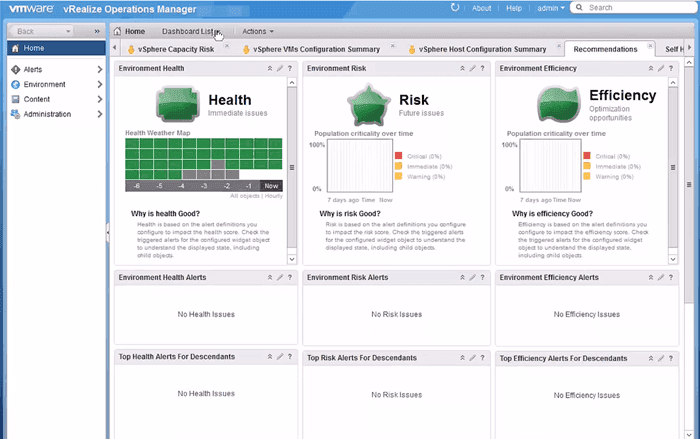The height and width of the screenshot is (439, 700).
Task: Collapse the Environment Efficiency widget
Action: pos(650,68)
